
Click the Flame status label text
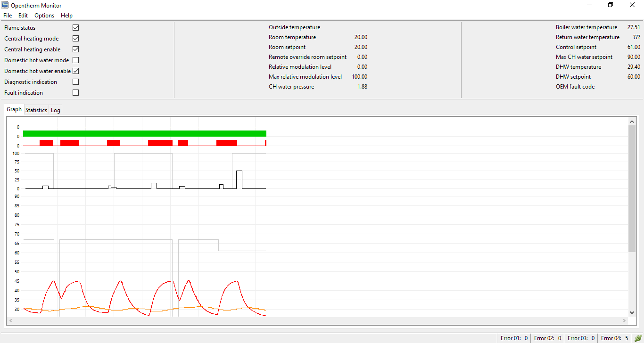pos(20,28)
